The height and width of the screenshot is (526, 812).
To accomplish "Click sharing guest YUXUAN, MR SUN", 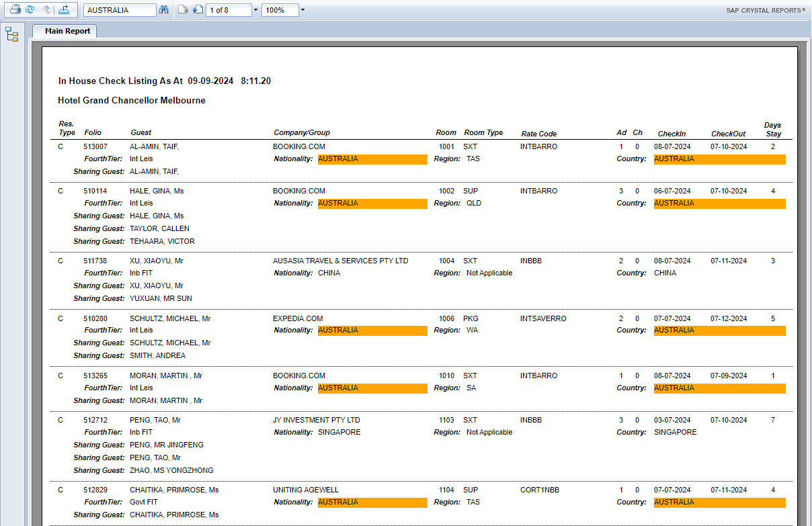I will coord(161,298).
